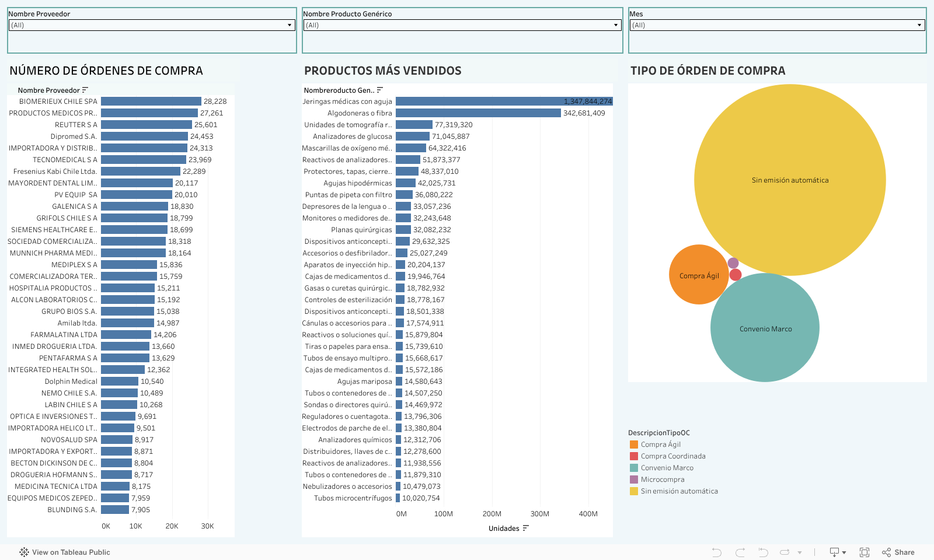Highlight Convenio Marco in the legend
934x560 pixels.
coord(667,468)
